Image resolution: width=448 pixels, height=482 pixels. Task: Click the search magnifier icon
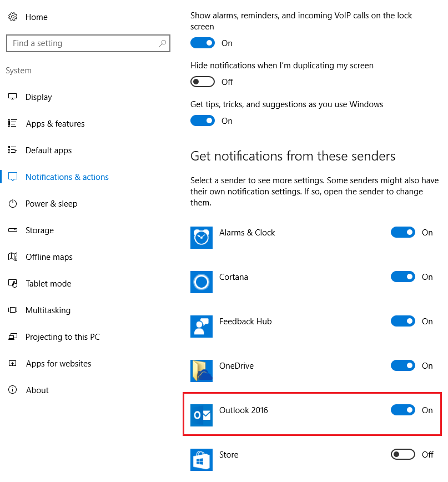click(x=163, y=43)
